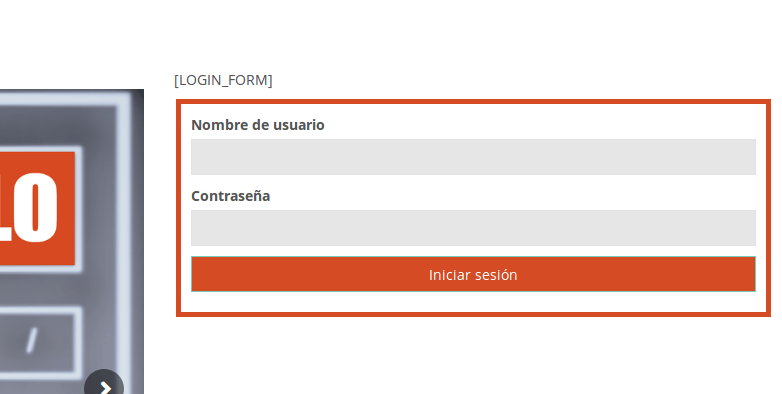Click the Iniciar sesión button
The width and height of the screenshot is (782, 394).
click(473, 274)
